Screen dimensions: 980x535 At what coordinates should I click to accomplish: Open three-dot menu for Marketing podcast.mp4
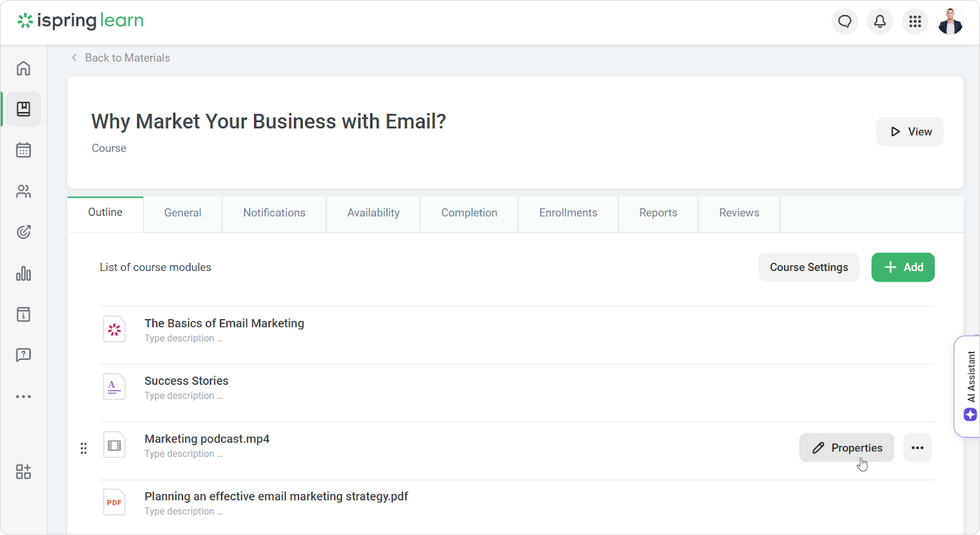click(x=917, y=448)
